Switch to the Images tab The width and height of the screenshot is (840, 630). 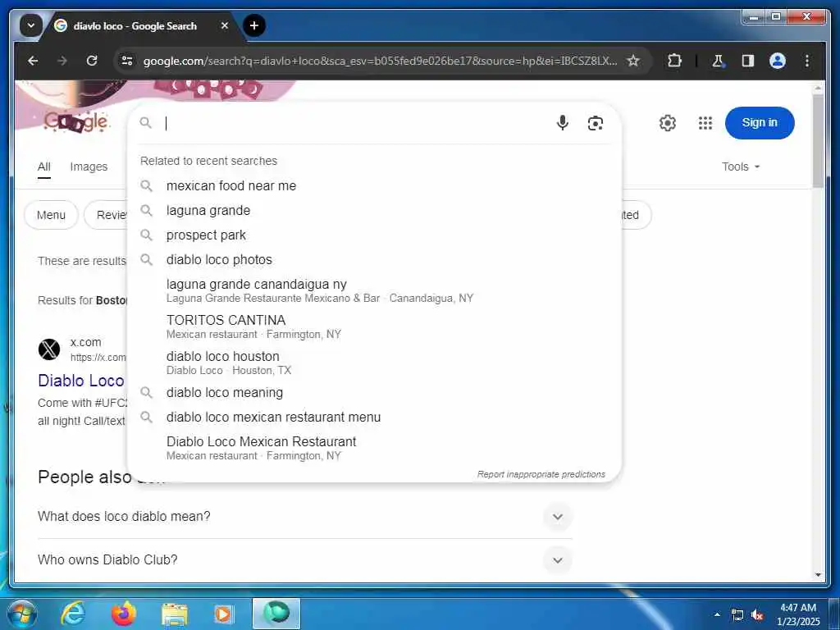(x=89, y=167)
